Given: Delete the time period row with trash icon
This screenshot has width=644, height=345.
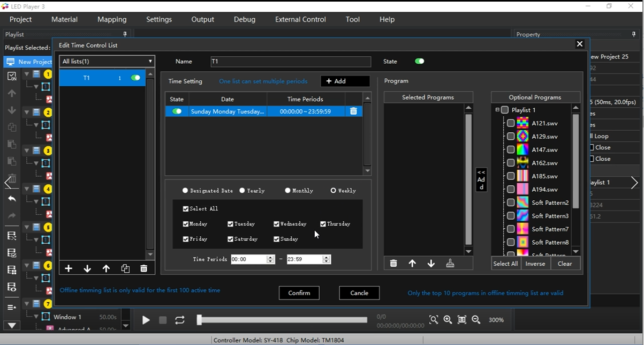Looking at the screenshot, I should pos(353,111).
